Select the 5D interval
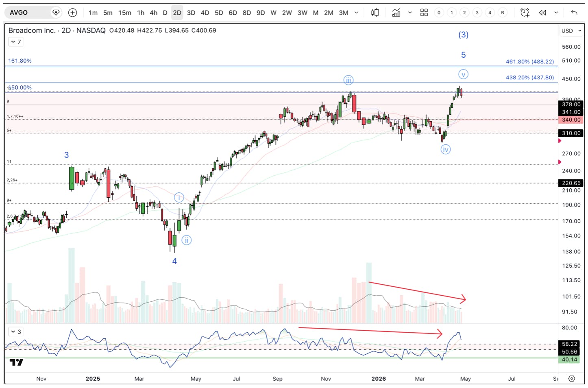588x388 pixels. click(x=219, y=13)
